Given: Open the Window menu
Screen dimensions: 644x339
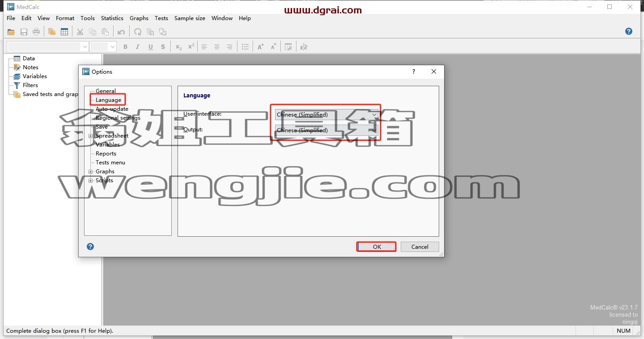Looking at the screenshot, I should [222, 18].
